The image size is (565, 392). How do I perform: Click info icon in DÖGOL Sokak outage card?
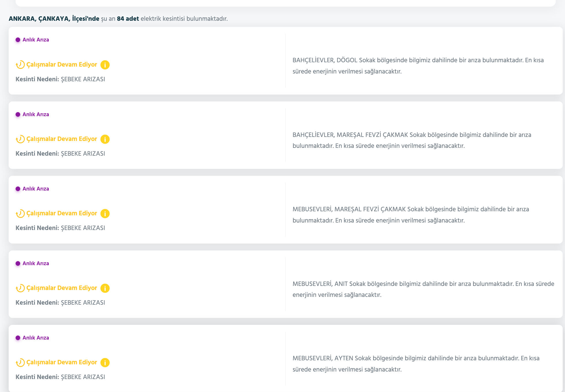tap(105, 65)
